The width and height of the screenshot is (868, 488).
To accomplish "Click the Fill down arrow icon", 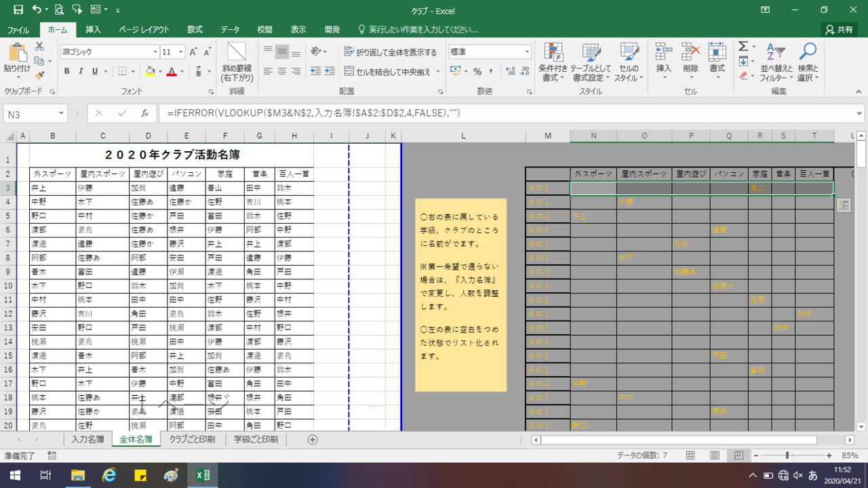I will [743, 61].
